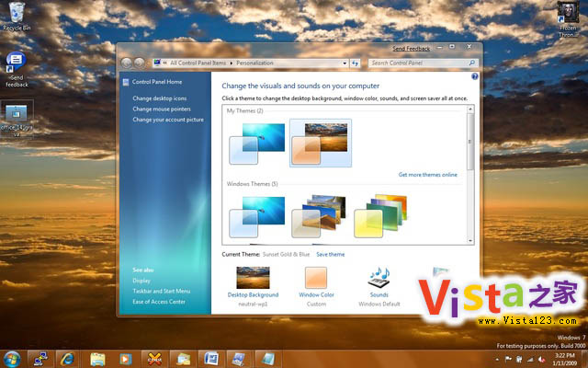
Task: Open Change your account picture link
Action: coord(168,120)
